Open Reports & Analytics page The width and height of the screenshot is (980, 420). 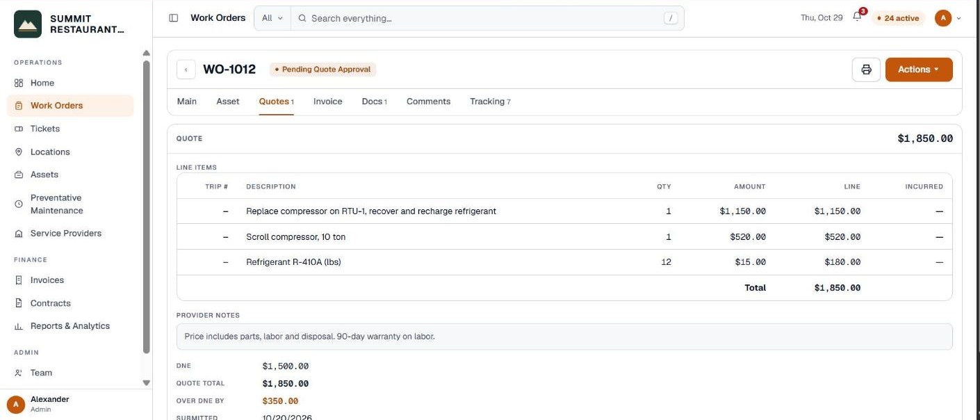click(x=70, y=326)
